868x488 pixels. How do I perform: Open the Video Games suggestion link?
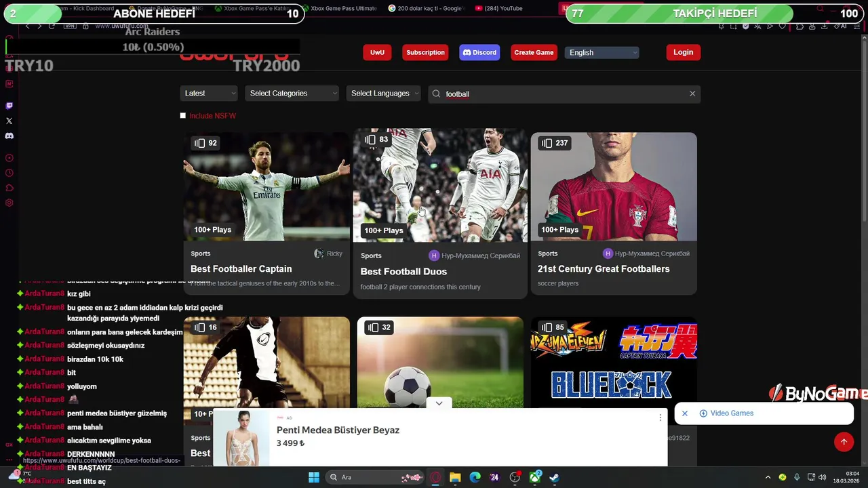pos(732,413)
